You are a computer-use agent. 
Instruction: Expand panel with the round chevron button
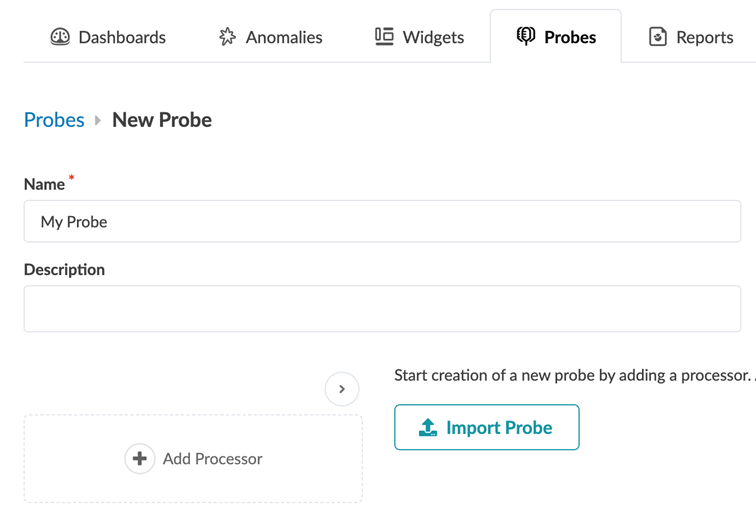click(x=342, y=389)
